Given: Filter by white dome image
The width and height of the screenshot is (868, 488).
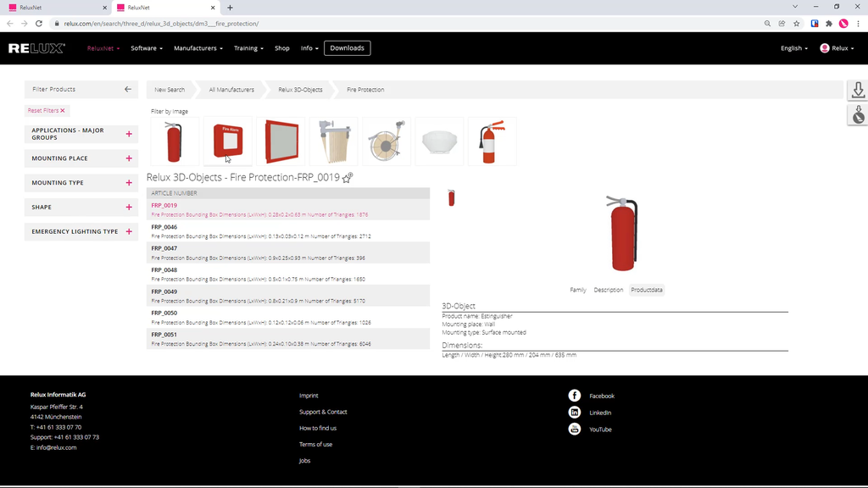Looking at the screenshot, I should 440,141.
